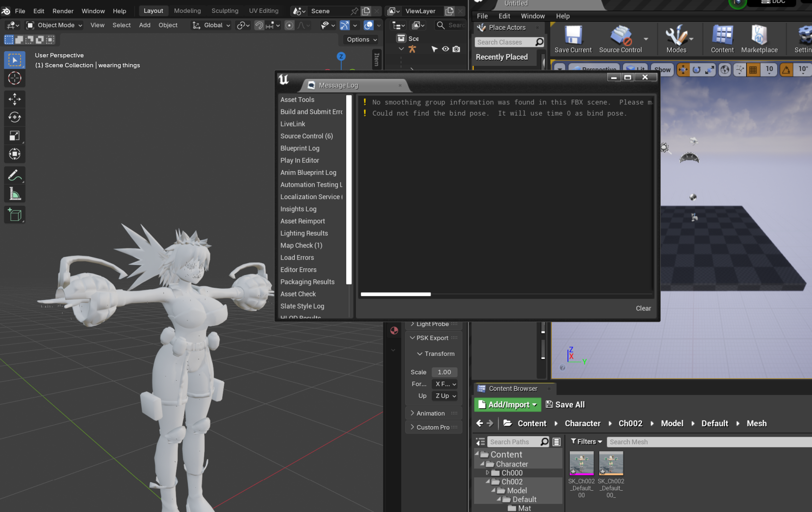Image resolution: width=812 pixels, height=512 pixels.
Task: Open Marketplace in Unreal toolbar
Action: pos(759,39)
